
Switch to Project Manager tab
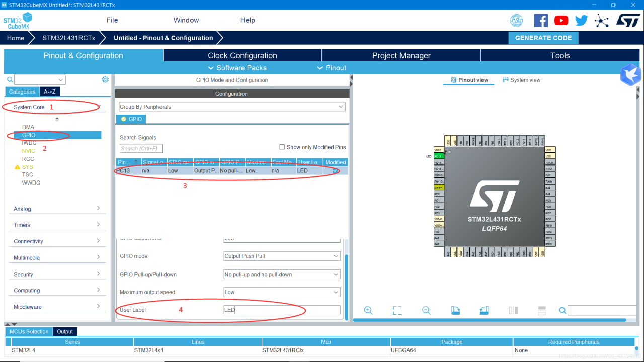401,56
